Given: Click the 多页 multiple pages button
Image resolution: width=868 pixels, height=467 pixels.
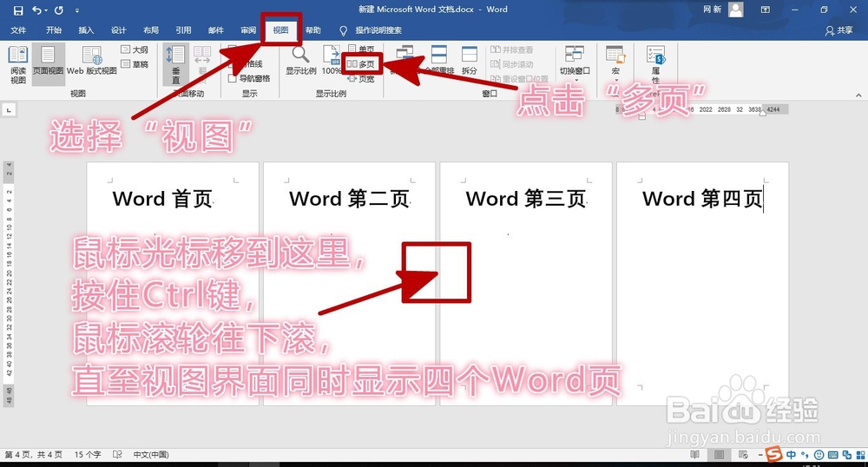Looking at the screenshot, I should 361,64.
